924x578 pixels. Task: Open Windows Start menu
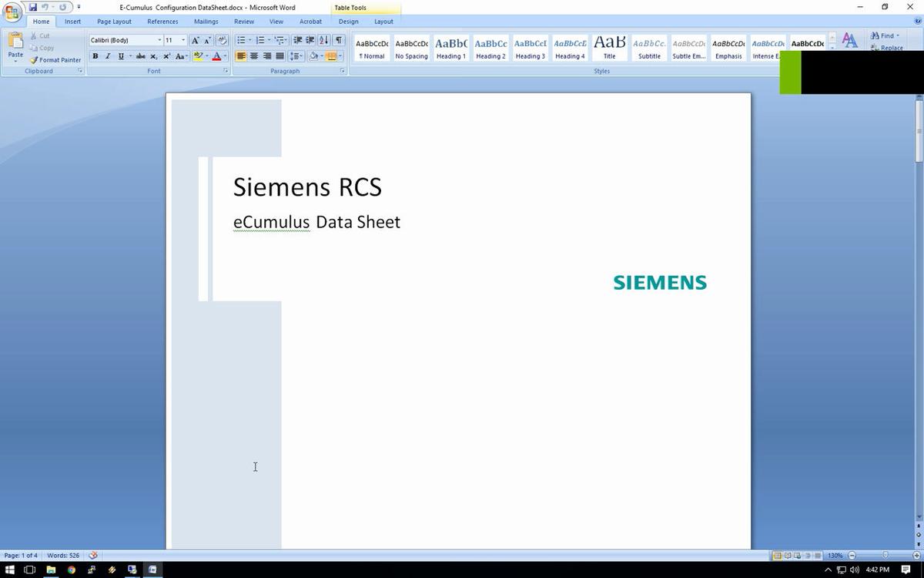10,570
